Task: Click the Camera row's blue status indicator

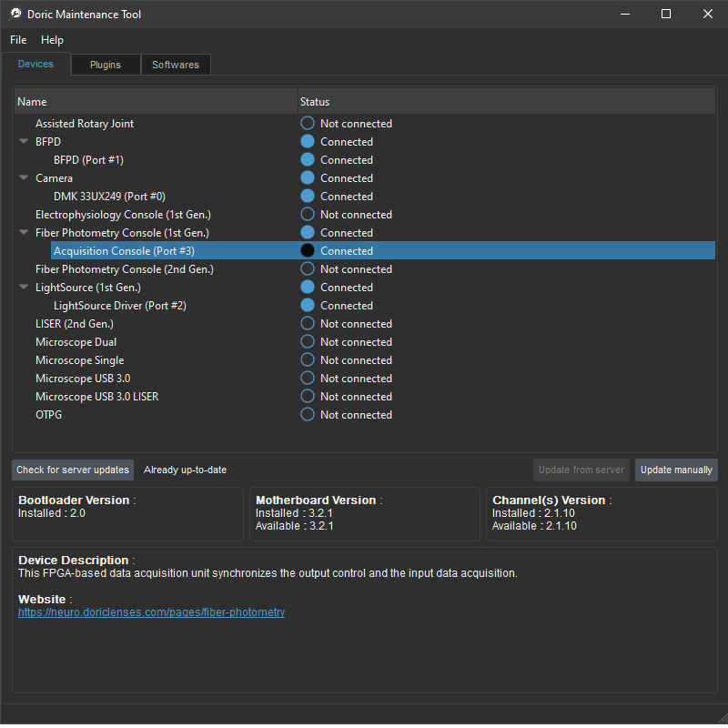Action: pyautogui.click(x=308, y=178)
